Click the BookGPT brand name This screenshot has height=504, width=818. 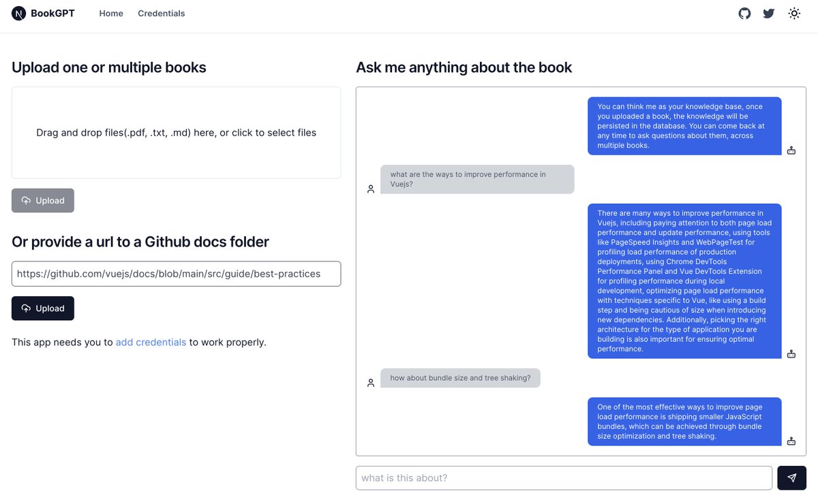(53, 14)
